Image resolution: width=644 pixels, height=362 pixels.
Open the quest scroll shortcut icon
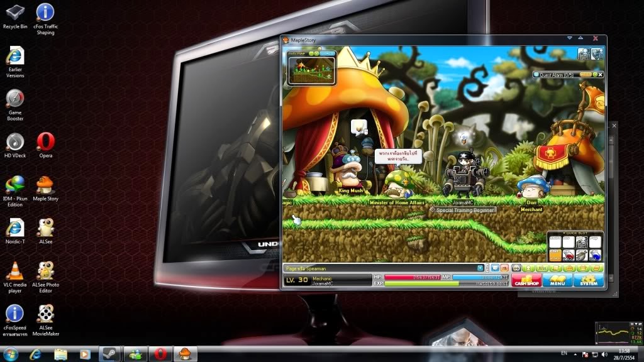[556, 268]
